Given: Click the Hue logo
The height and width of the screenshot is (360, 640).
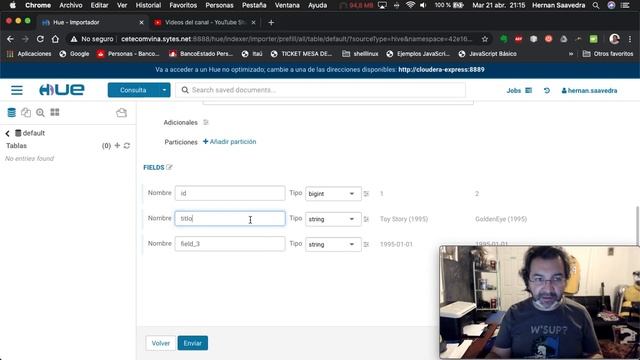Looking at the screenshot, I should point(62,90).
